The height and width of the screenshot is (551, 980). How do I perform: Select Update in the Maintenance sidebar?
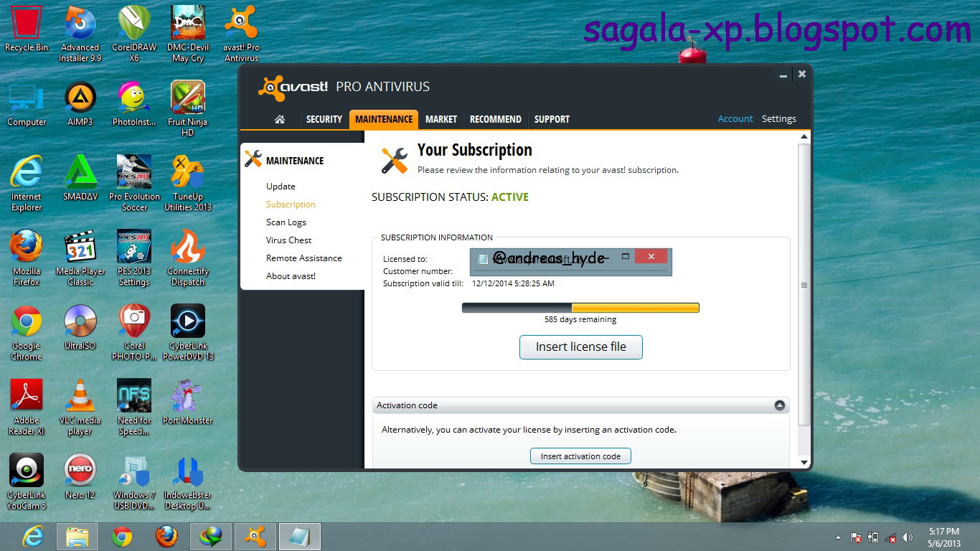click(x=281, y=187)
